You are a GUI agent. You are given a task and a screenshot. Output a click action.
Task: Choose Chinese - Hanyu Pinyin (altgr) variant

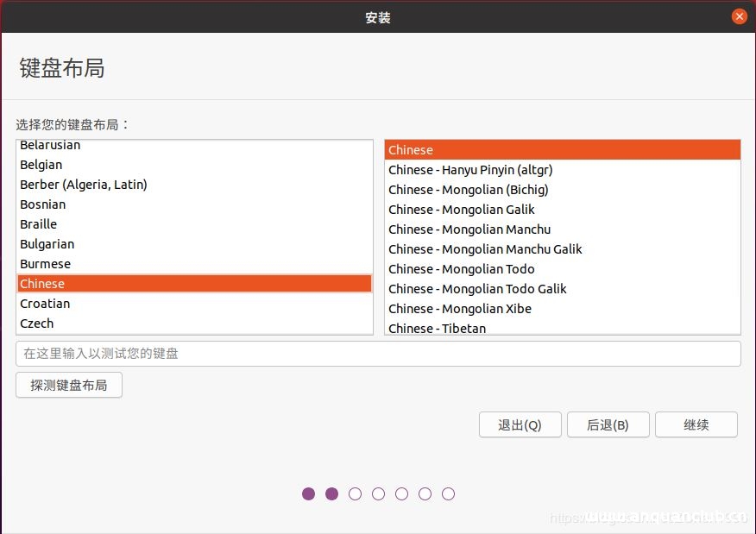click(x=470, y=169)
